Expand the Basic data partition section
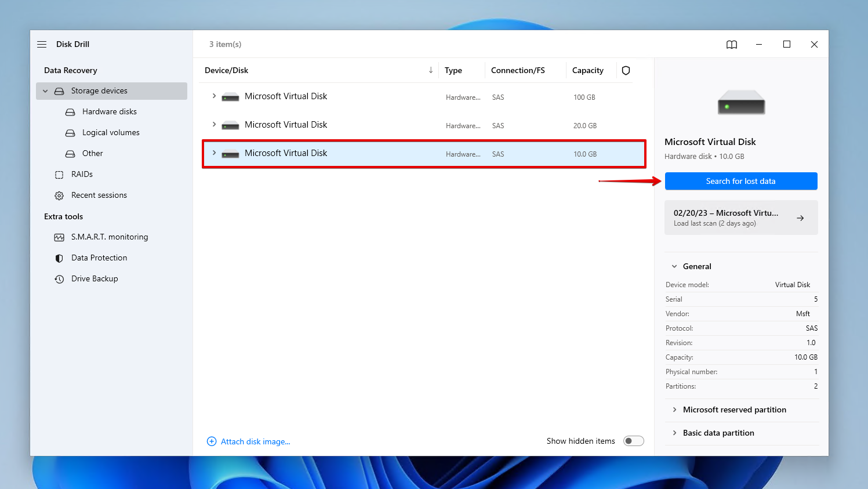Viewport: 868px width, 489px height. tap(674, 433)
